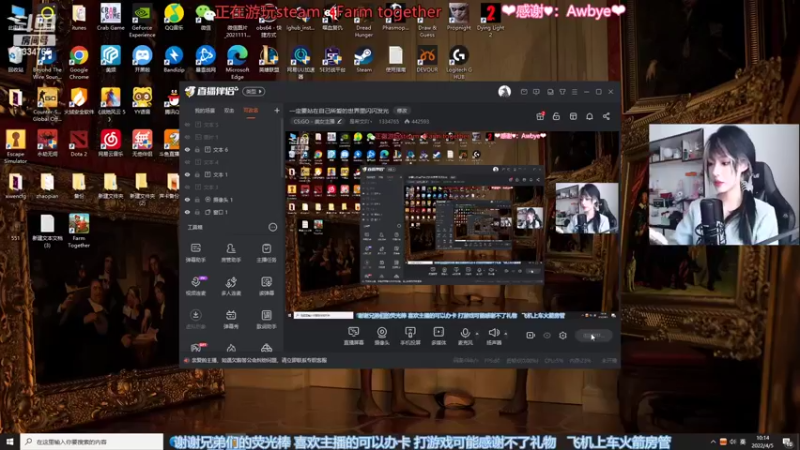Open speaker options arrow
The width and height of the screenshot is (800, 450).
pyautogui.click(x=506, y=334)
